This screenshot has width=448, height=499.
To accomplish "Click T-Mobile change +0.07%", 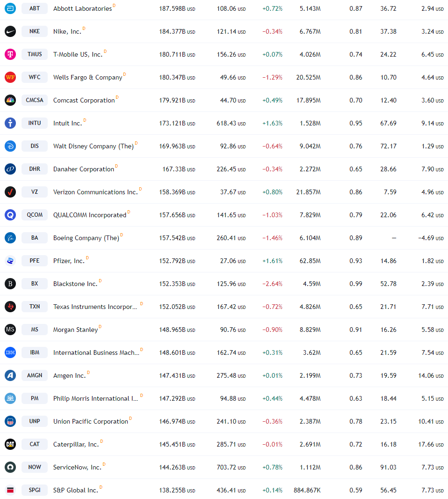I will coord(272,54).
